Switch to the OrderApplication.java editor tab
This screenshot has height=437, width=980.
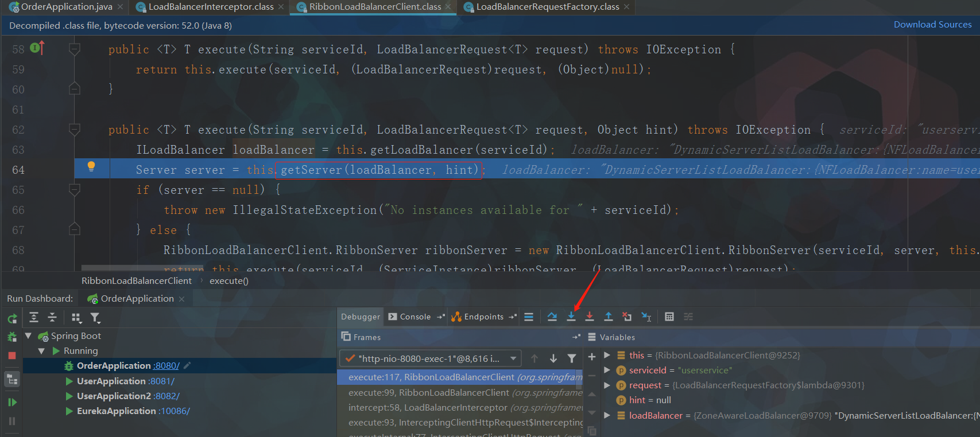66,7
